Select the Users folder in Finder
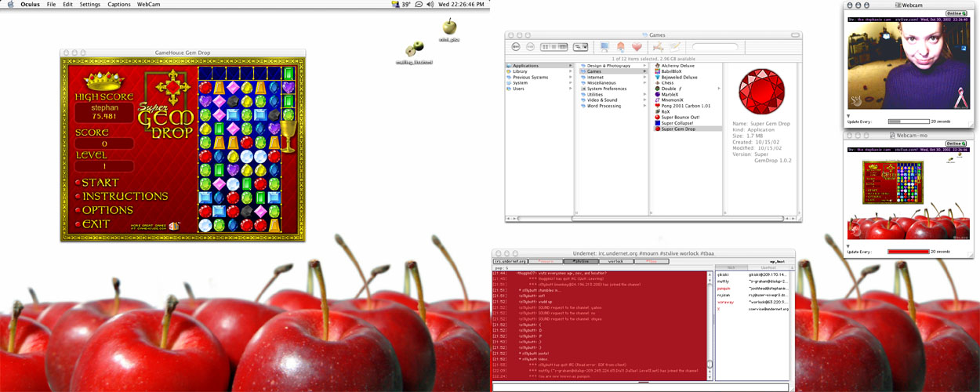Screen dimensions: 980x392 point(539,89)
